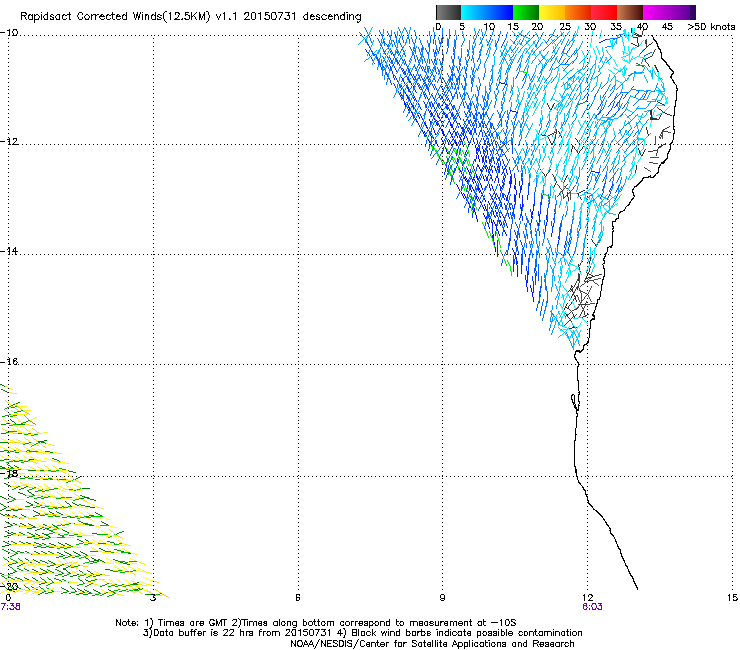This screenshot has width=740, height=650.
Task: Click the green 15-20 knots color band
Action: click(x=526, y=12)
